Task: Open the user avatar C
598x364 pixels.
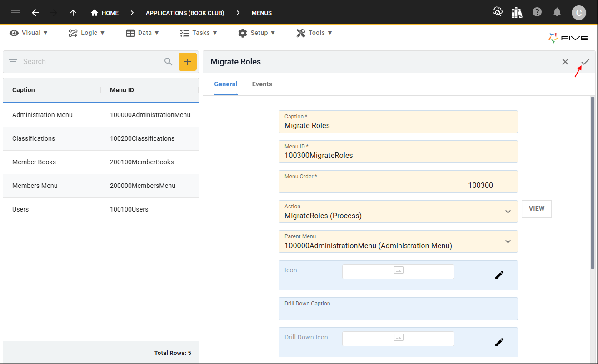Action: [x=579, y=13]
